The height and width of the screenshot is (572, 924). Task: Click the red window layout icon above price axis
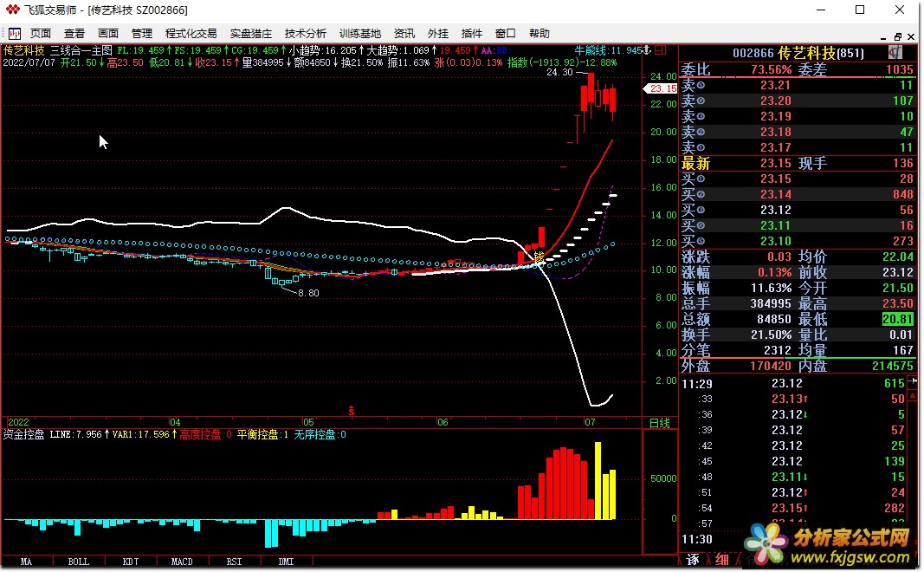point(661,50)
